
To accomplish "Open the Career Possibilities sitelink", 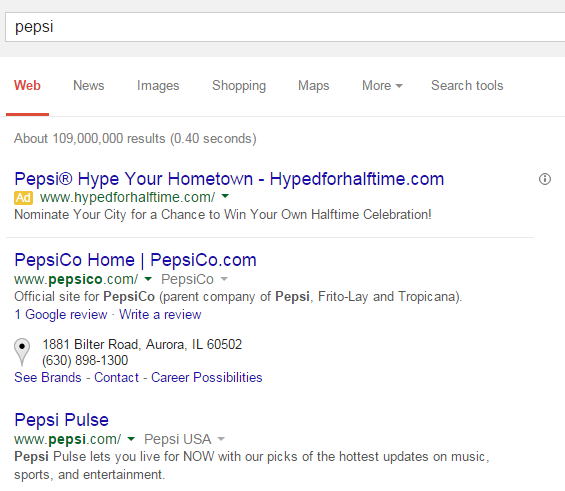I will [x=206, y=378].
